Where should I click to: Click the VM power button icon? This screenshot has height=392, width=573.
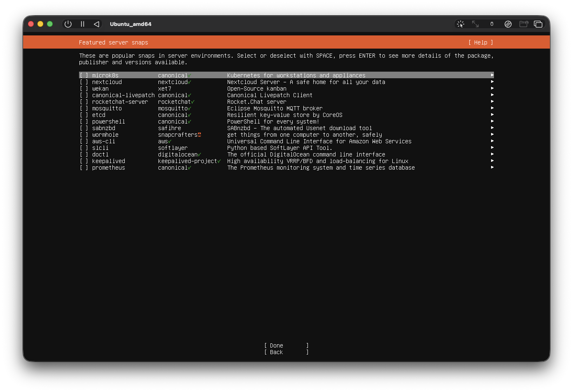(x=68, y=24)
